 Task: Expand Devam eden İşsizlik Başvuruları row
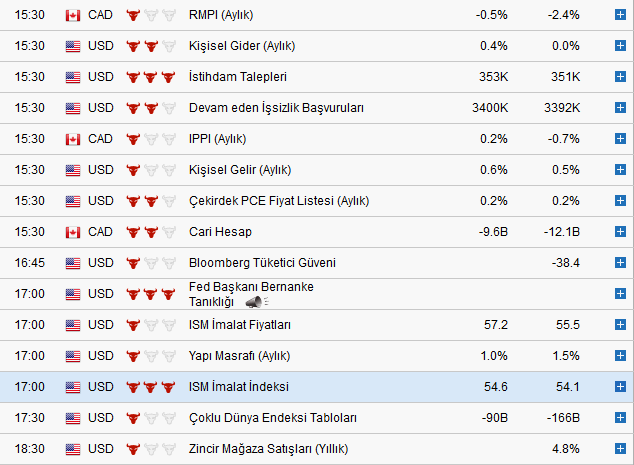(x=621, y=108)
